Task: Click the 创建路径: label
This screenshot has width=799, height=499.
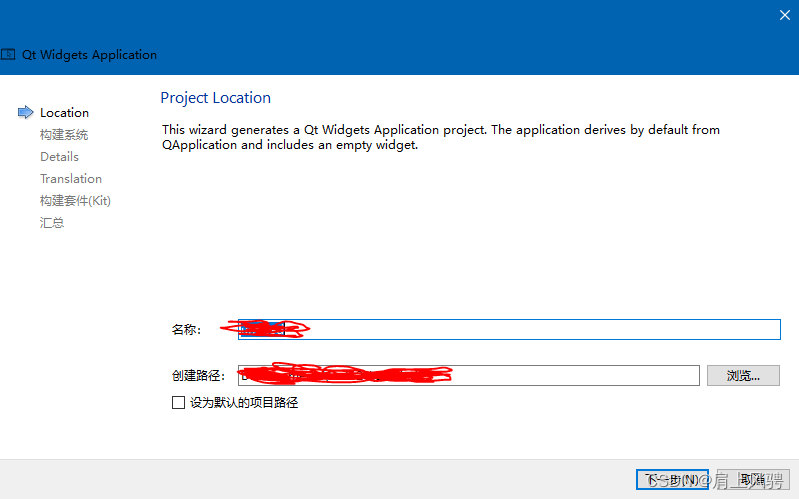Action: pyautogui.click(x=198, y=376)
